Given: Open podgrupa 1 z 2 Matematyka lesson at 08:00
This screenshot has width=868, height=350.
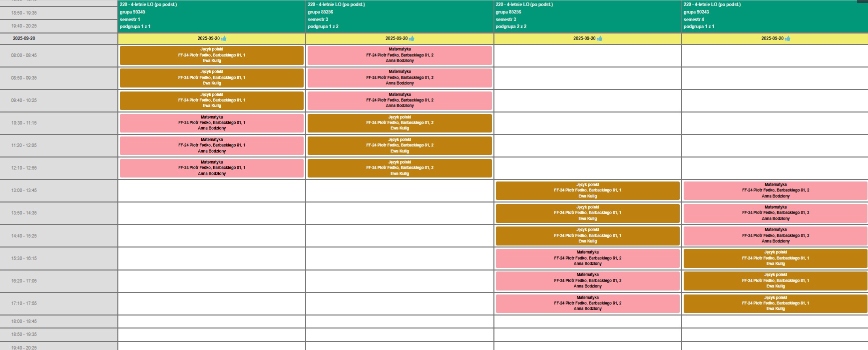Looking at the screenshot, I should tap(400, 55).
